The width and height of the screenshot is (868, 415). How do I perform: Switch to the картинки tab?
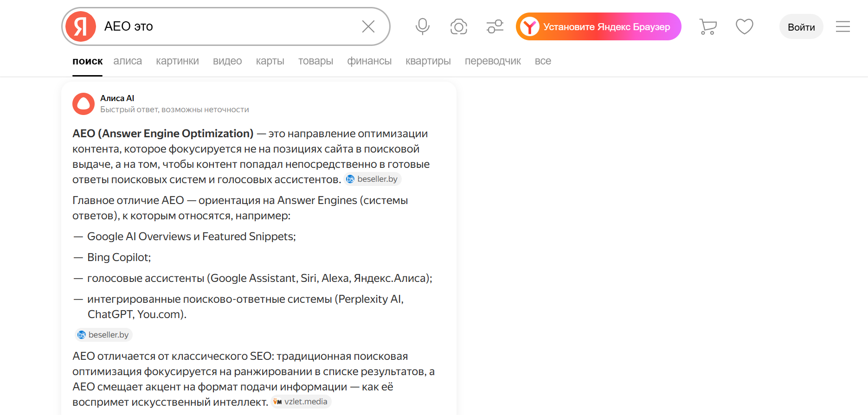(x=177, y=61)
